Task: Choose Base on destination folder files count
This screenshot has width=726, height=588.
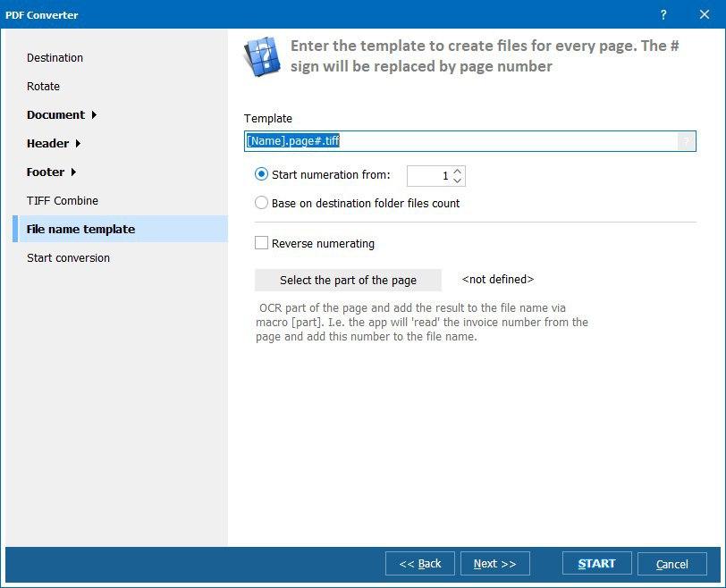Action: point(261,203)
